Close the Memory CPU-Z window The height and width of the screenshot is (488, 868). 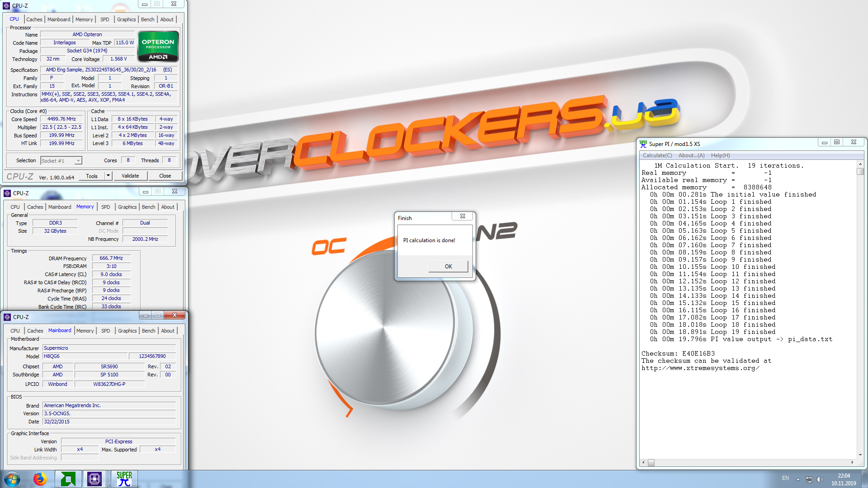click(175, 192)
